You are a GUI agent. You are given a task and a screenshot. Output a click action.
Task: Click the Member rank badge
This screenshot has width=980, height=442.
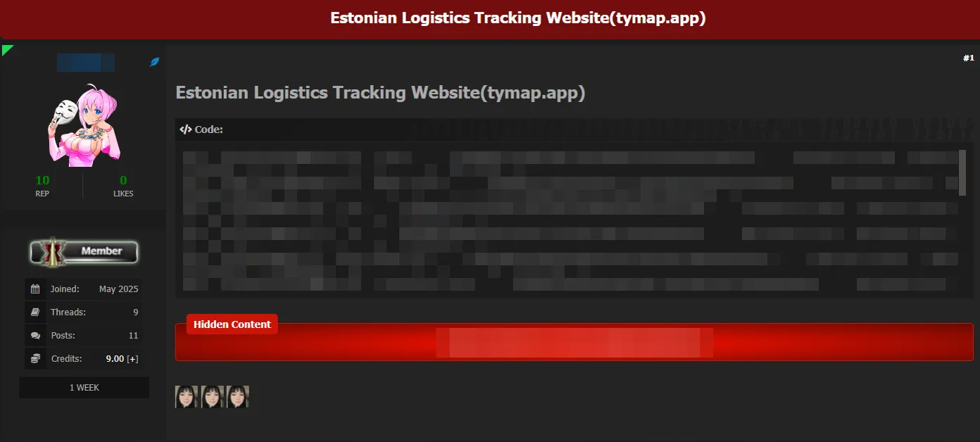click(x=84, y=251)
